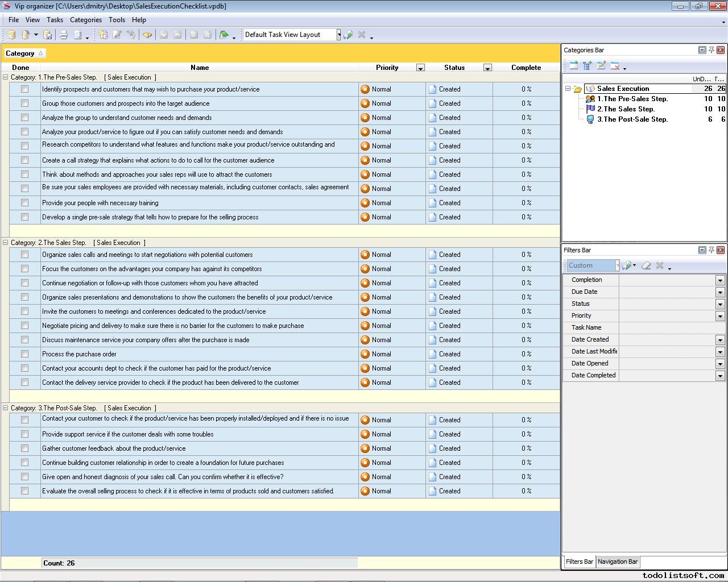Click the Task Name filter input field
The image size is (728, 582).
pyautogui.click(x=671, y=328)
